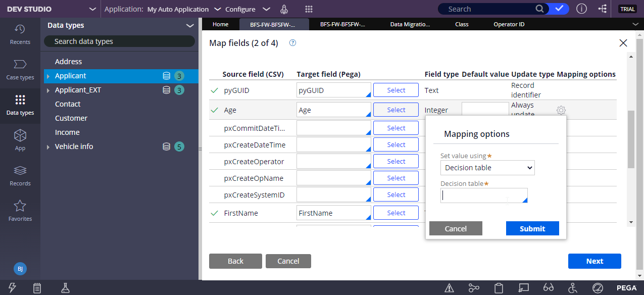Open the Set value using dropdown
644x295 pixels.
486,167
